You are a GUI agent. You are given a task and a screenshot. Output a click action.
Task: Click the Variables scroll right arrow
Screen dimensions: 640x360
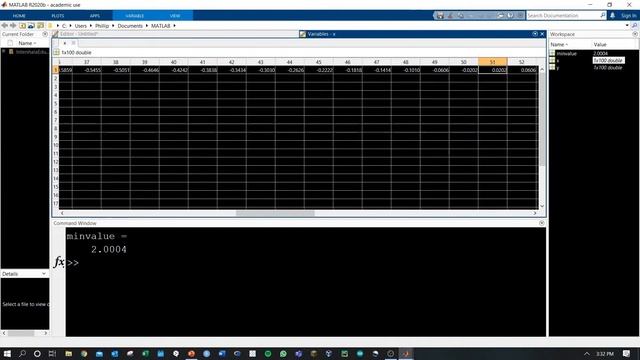[x=535, y=213]
